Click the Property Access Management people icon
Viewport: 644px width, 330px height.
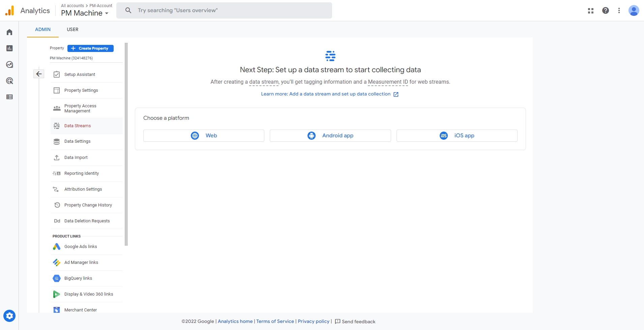[x=57, y=108]
